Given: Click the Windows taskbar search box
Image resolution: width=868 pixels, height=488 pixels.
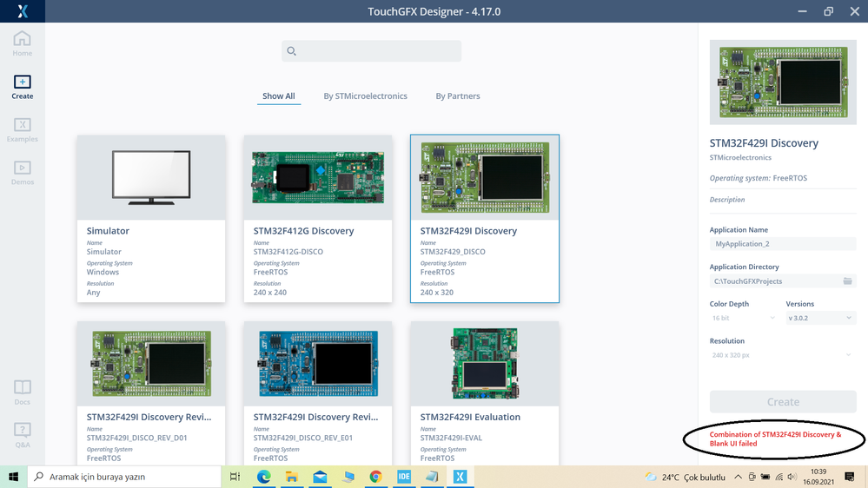Looking at the screenshot, I should click(124, 477).
